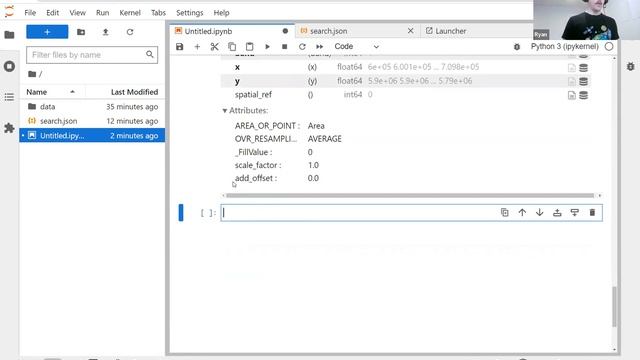Click the Upload Files icon

tap(105, 32)
